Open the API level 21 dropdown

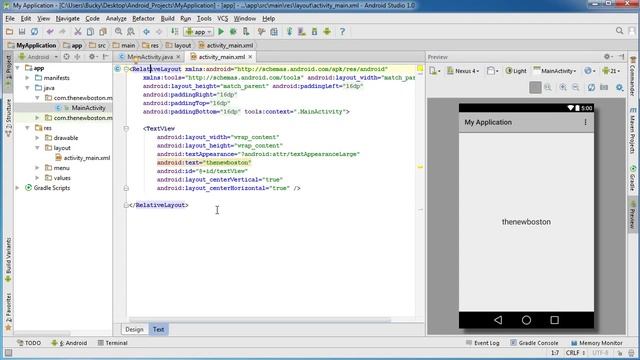[611, 71]
